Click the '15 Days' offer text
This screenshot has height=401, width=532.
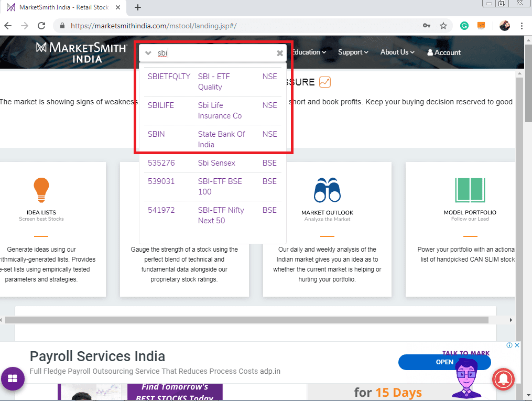tap(398, 393)
